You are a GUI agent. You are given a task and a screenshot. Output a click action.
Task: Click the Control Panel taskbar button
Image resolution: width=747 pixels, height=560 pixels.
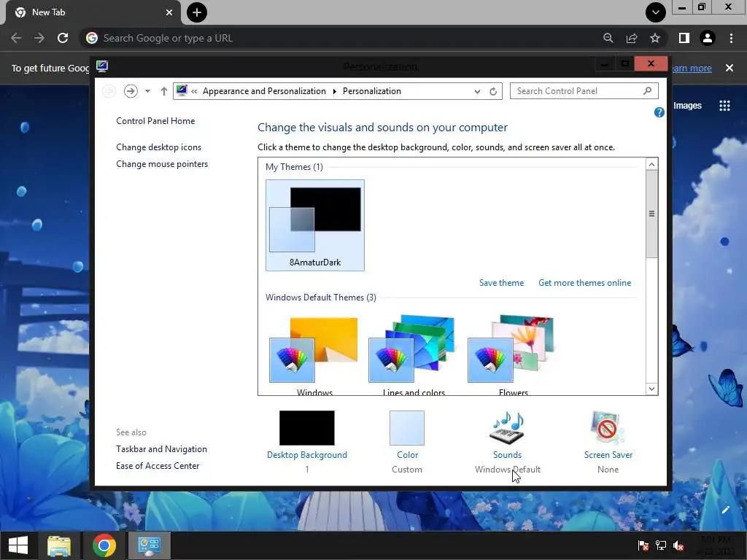tap(149, 545)
